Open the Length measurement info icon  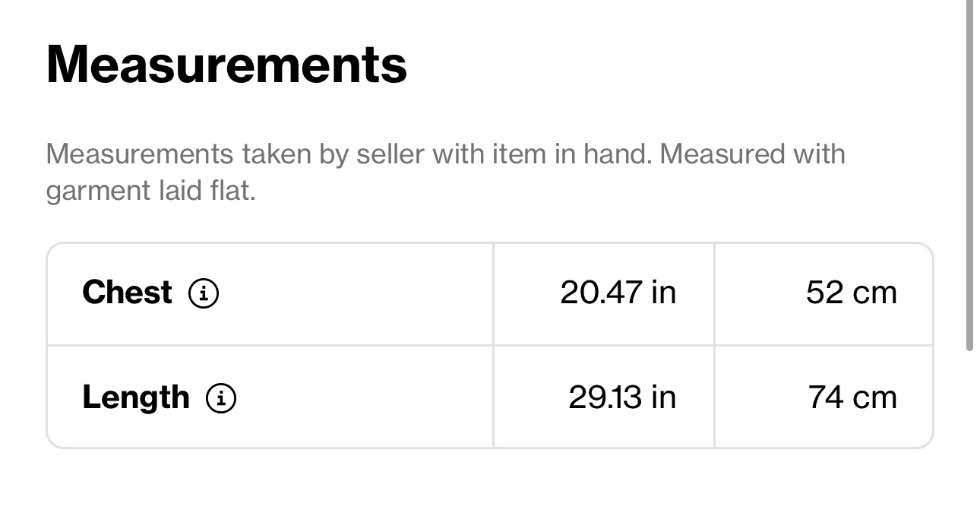point(221,397)
